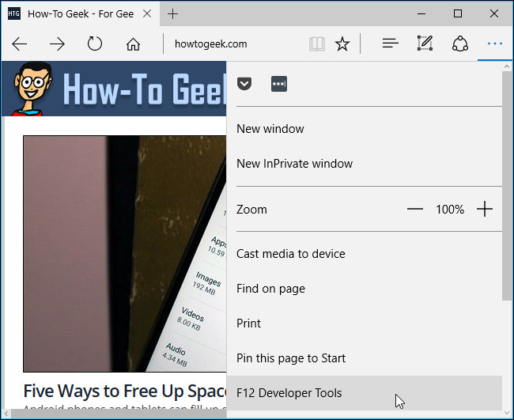Click the Pocket extension icon
The image size is (514, 420).
coord(244,84)
